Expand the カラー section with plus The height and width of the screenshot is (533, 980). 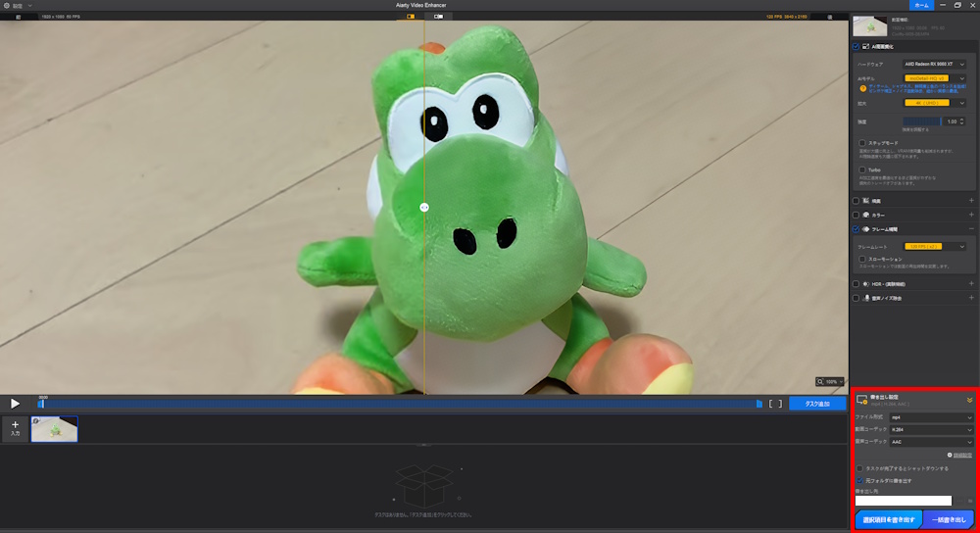pos(971,215)
